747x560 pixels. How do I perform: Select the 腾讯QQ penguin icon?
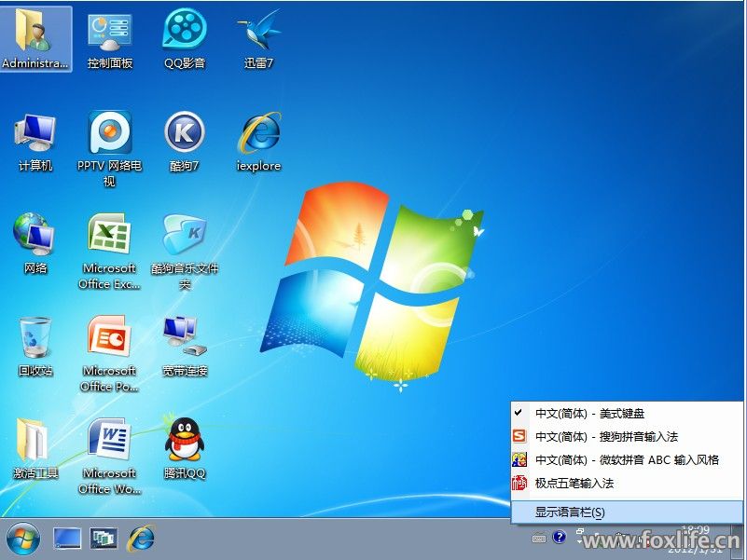(185, 448)
